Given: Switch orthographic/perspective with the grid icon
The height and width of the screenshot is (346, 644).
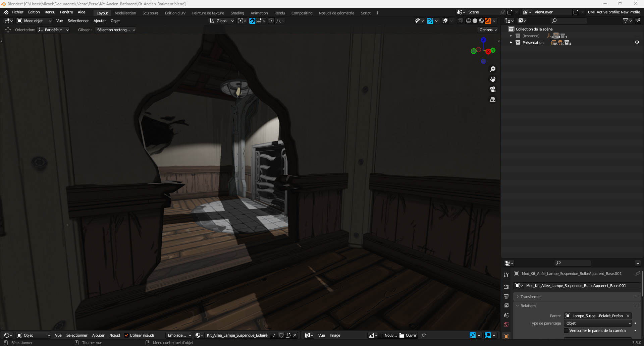Looking at the screenshot, I should pos(493,100).
